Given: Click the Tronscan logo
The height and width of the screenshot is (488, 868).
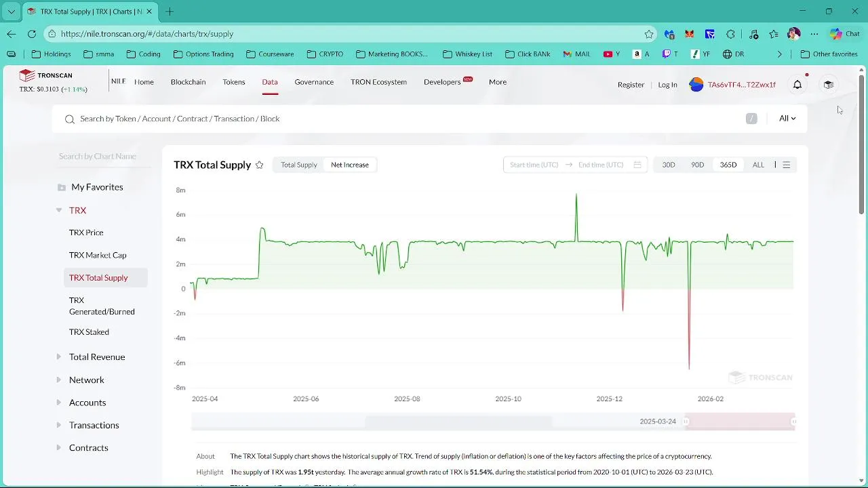Looking at the screenshot, I should click(x=45, y=75).
